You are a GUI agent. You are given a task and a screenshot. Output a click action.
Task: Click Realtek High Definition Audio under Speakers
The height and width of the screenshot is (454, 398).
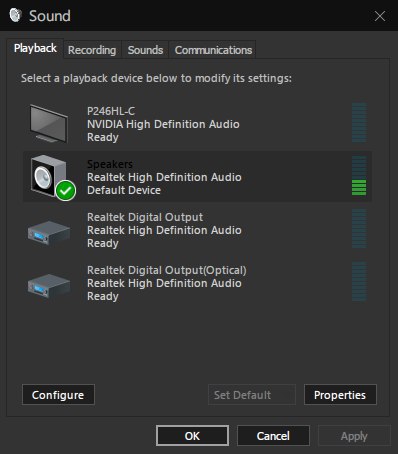tap(164, 177)
